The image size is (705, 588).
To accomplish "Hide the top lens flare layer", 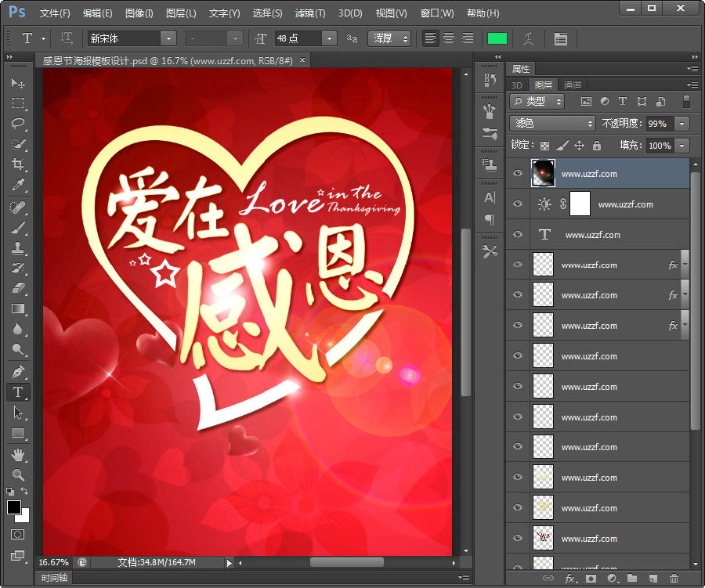I will coord(517,174).
